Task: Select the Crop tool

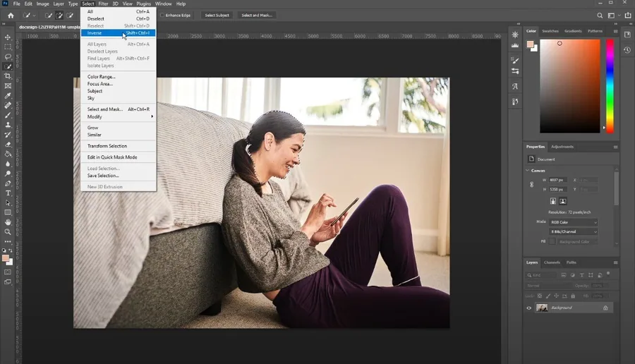Action: tap(8, 76)
